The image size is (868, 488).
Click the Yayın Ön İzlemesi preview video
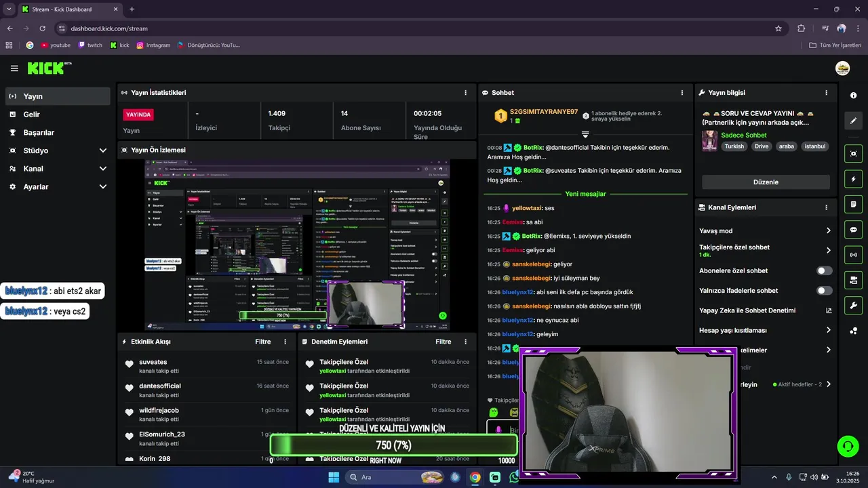296,245
